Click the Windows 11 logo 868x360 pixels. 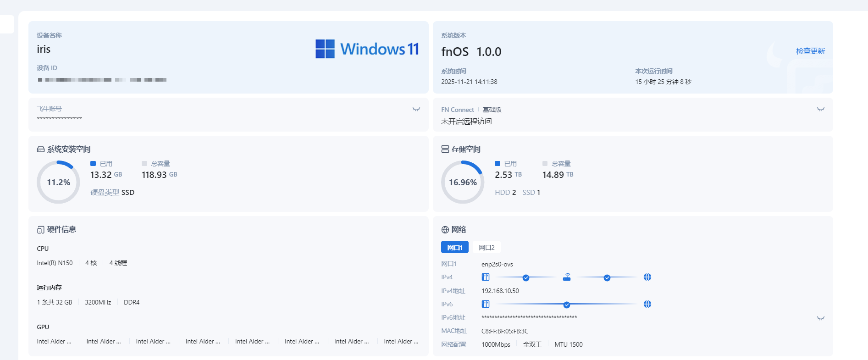pyautogui.click(x=367, y=49)
